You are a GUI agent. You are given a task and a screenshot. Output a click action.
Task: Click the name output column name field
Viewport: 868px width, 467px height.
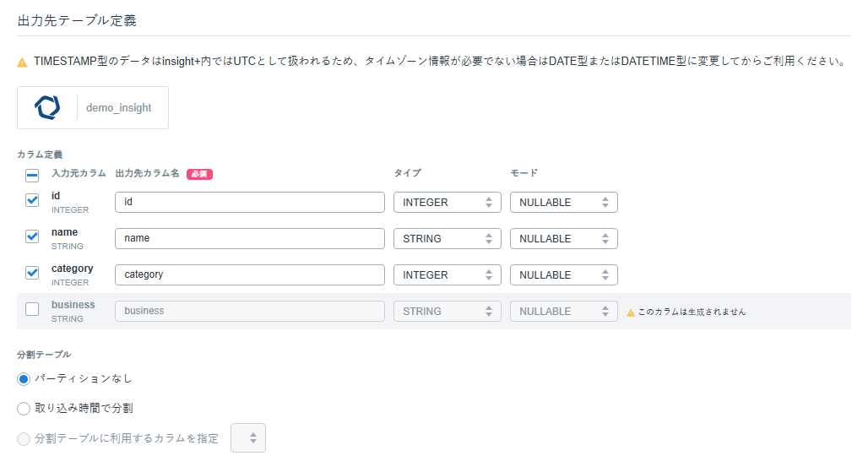pyautogui.click(x=250, y=239)
